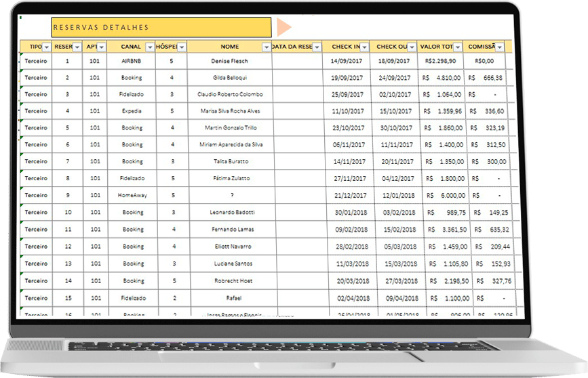Open the CHECK OUT column filter dropdown
The width and height of the screenshot is (588, 378).
tap(412, 47)
